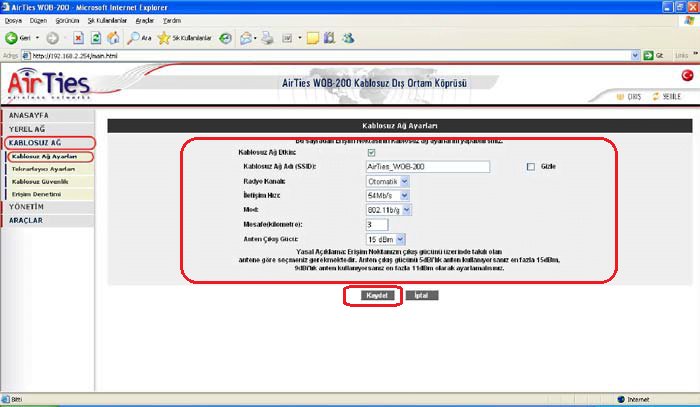
Task: Click the YENİLE refresh link
Action: pyautogui.click(x=667, y=96)
